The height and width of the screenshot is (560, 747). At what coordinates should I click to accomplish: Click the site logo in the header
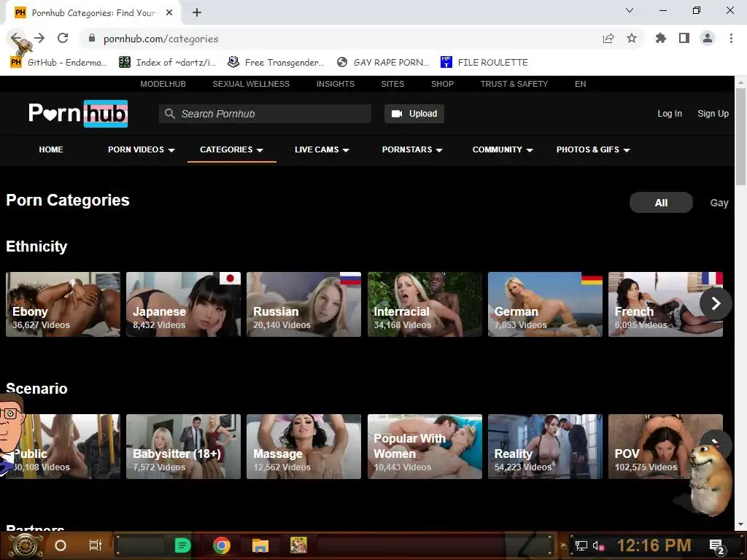click(78, 113)
